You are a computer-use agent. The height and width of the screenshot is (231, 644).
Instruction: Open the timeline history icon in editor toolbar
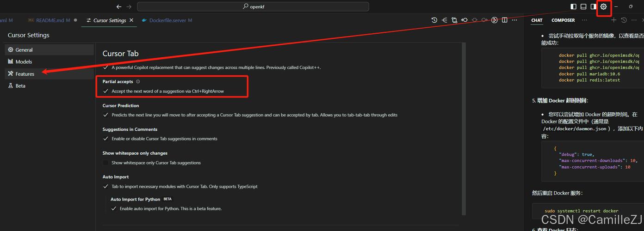434,20
